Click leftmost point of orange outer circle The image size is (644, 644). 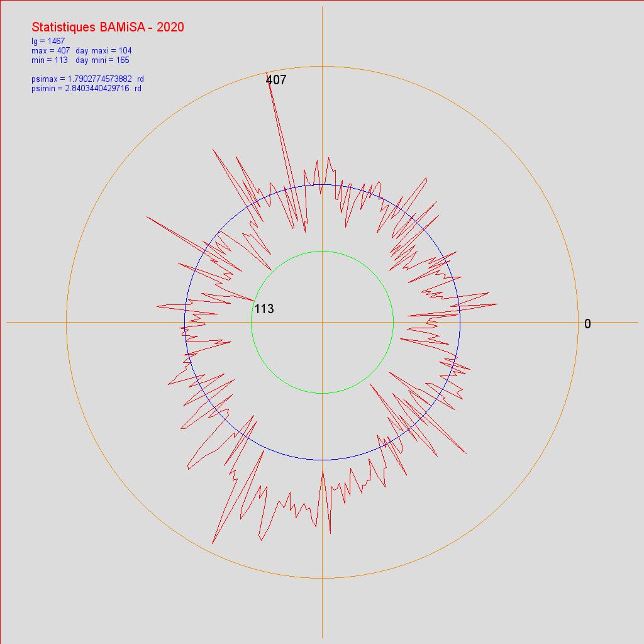pyautogui.click(x=66, y=322)
